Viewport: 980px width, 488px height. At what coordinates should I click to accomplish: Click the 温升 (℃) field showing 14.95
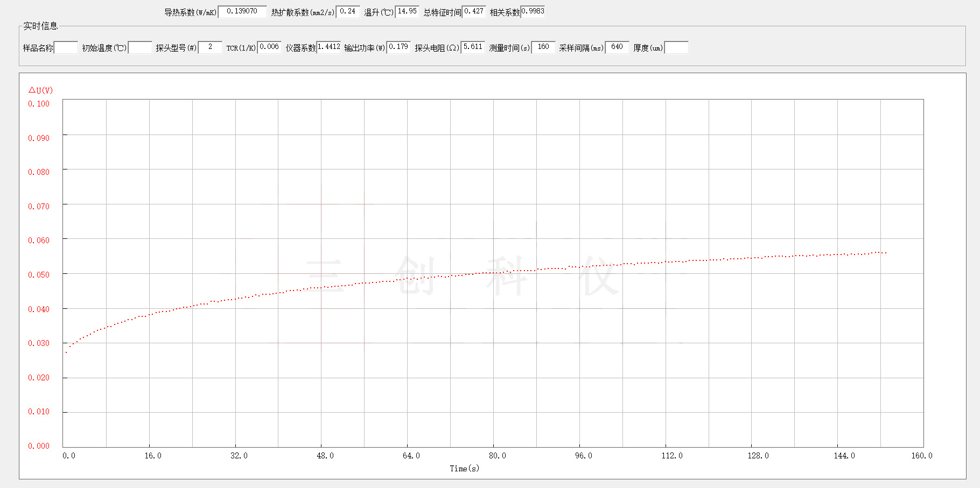[x=407, y=12]
